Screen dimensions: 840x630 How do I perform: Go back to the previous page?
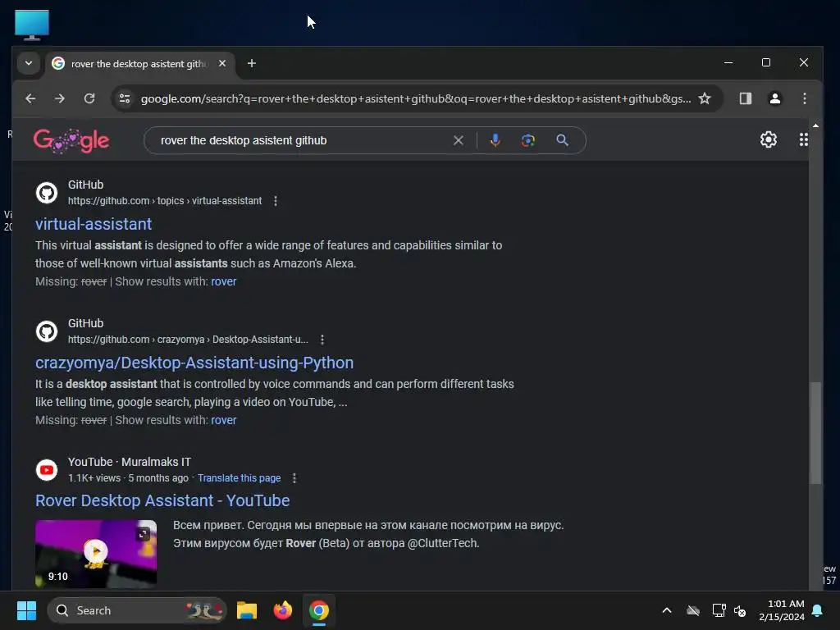point(30,98)
